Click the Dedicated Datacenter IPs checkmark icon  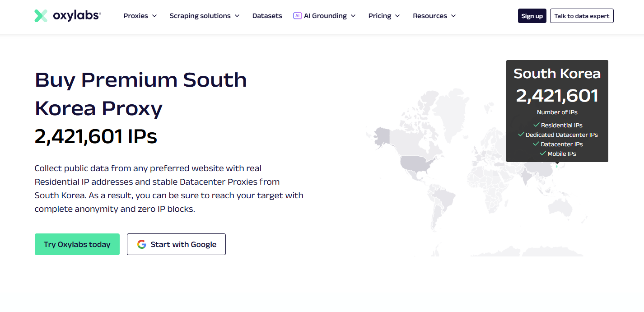(x=521, y=135)
